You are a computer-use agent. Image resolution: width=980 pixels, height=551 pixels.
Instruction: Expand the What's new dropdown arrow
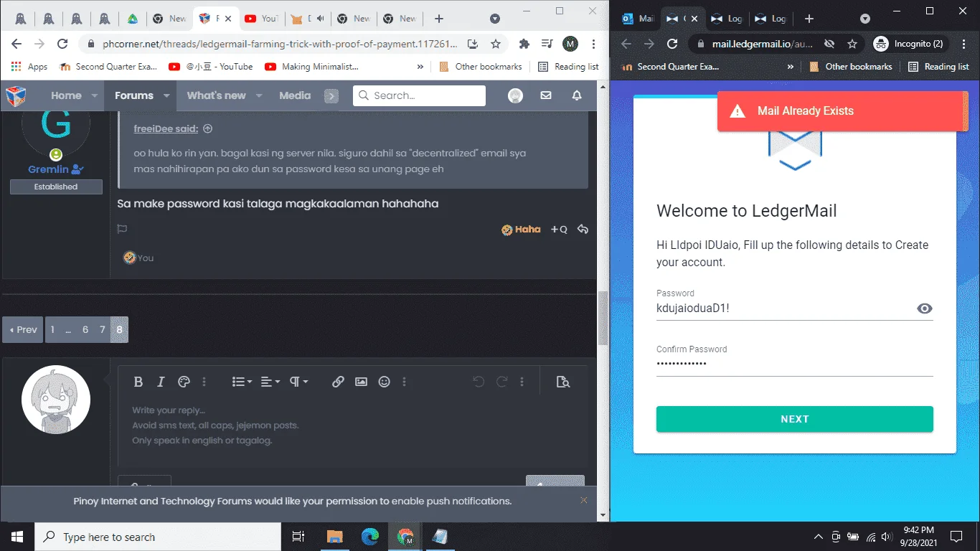[x=259, y=95]
